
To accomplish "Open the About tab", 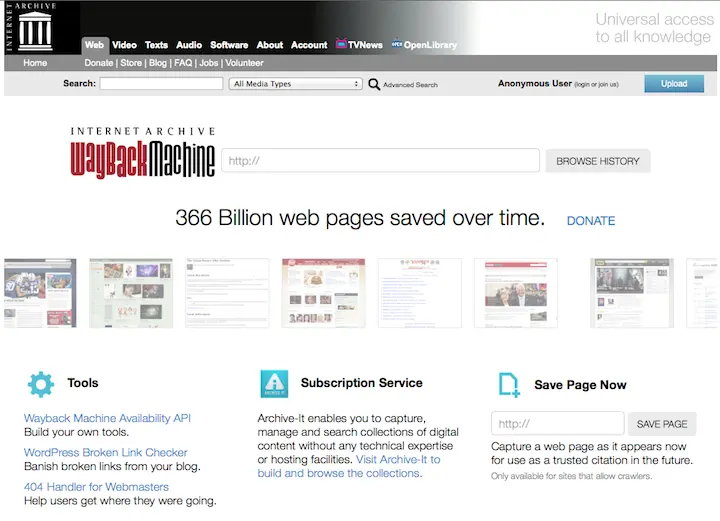I will pos(270,45).
